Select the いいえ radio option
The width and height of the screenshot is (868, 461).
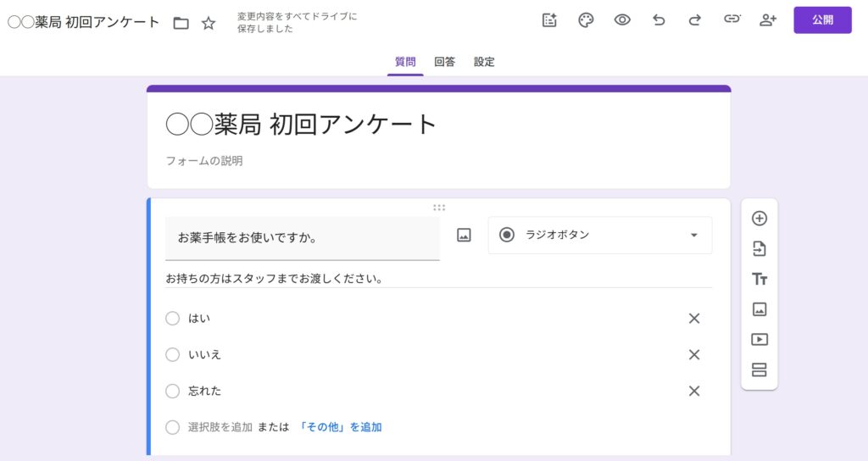click(x=173, y=355)
